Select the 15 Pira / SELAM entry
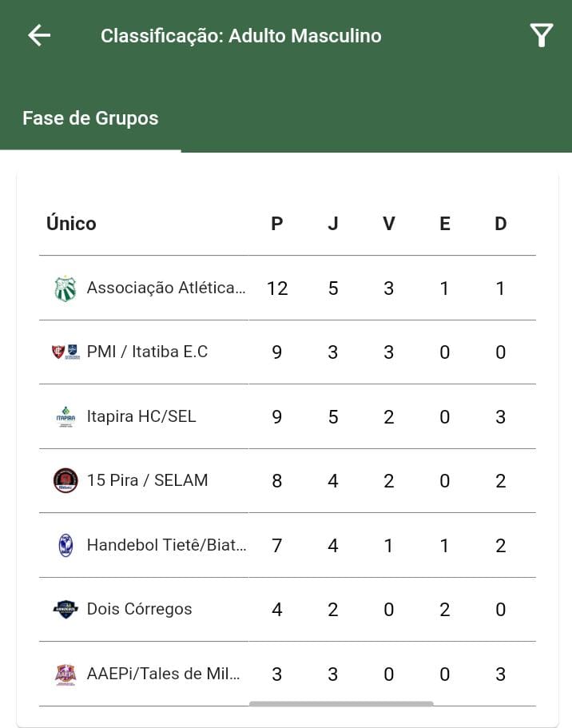This screenshot has width=572, height=728. click(x=288, y=480)
